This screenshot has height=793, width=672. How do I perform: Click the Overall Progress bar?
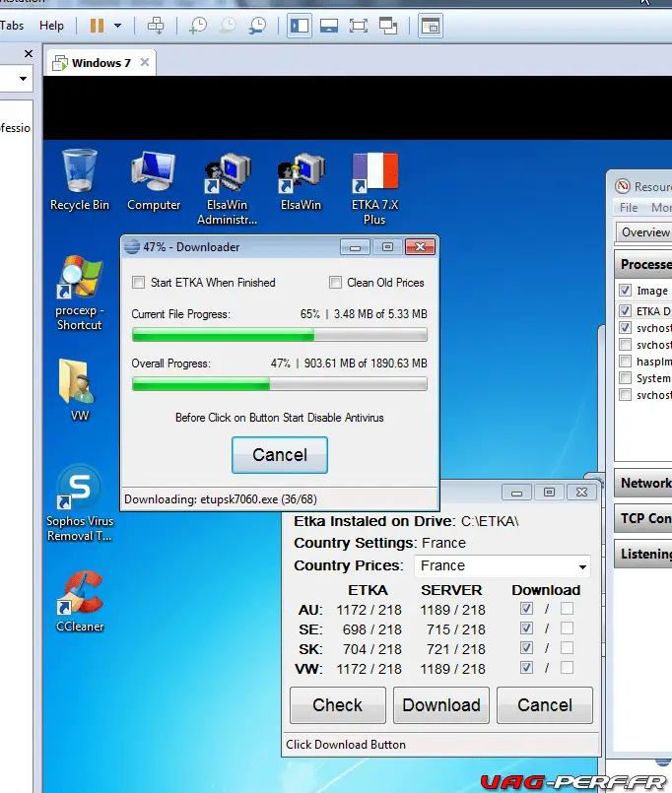[280, 384]
